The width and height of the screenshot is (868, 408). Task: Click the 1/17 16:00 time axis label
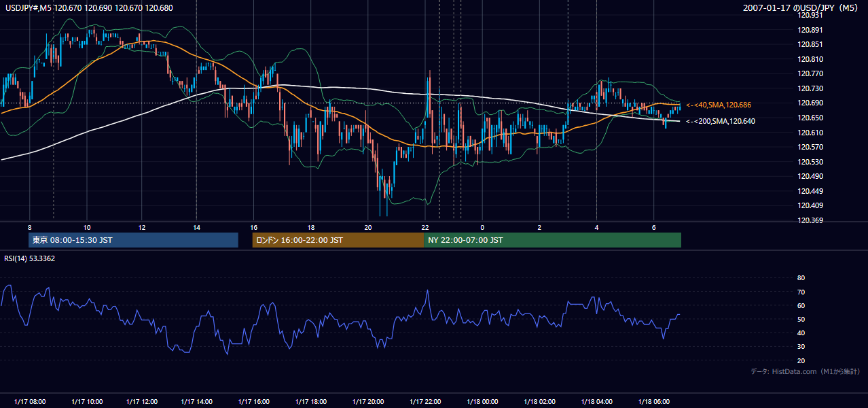(x=255, y=402)
